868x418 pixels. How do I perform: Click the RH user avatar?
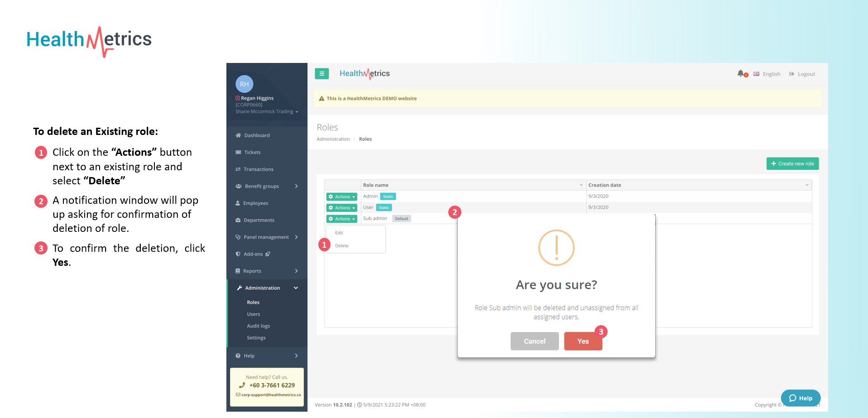tap(244, 84)
